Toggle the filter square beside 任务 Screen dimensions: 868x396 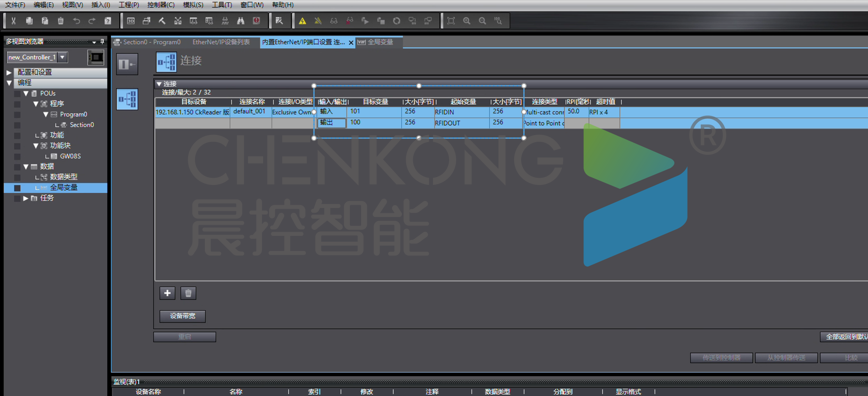point(17,198)
